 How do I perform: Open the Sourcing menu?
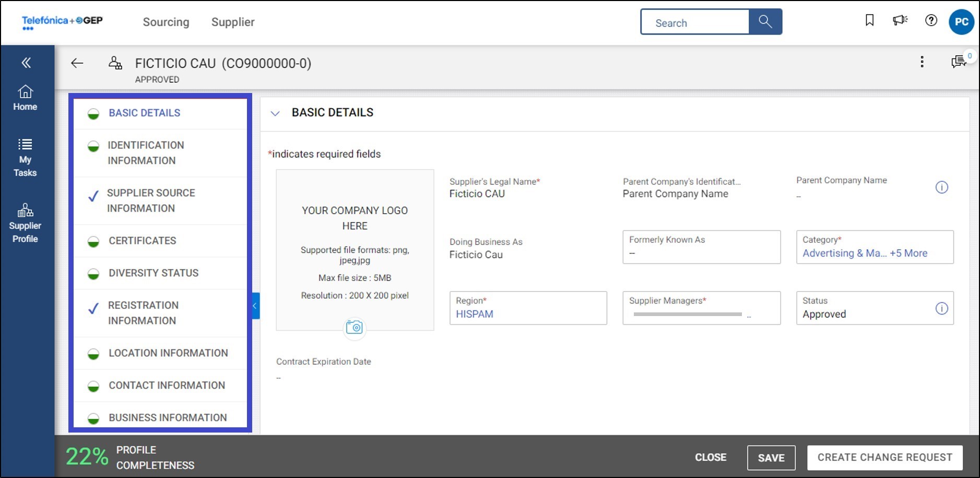pos(166,22)
